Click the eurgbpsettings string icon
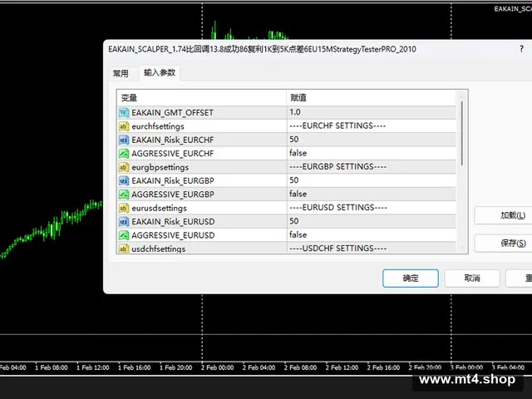The image size is (532, 399). [124, 167]
